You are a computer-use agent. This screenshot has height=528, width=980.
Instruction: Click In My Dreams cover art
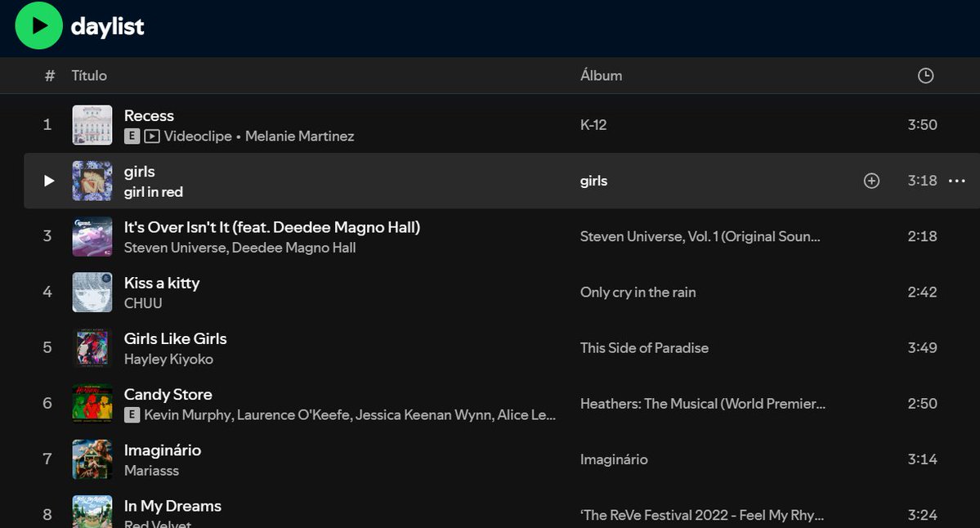(x=92, y=512)
